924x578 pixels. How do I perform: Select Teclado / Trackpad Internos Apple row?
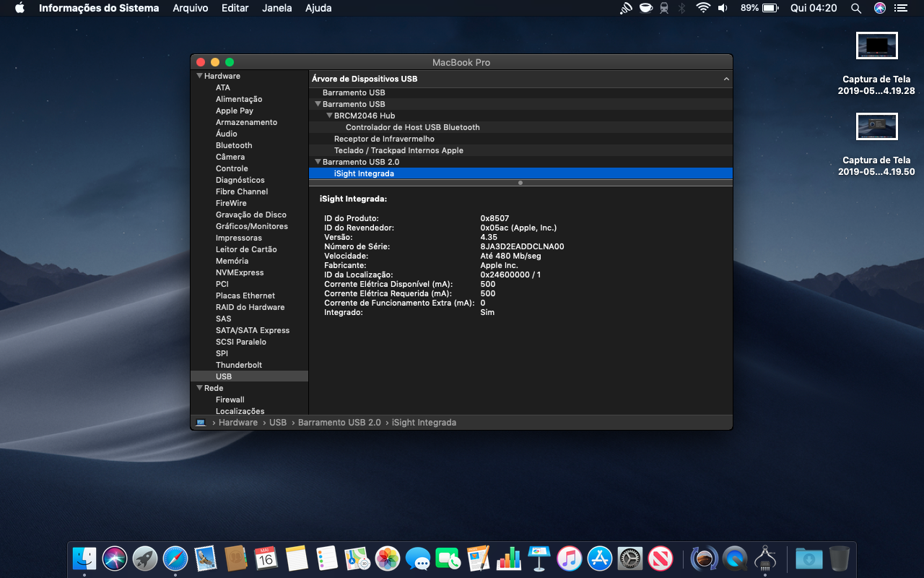coord(398,150)
